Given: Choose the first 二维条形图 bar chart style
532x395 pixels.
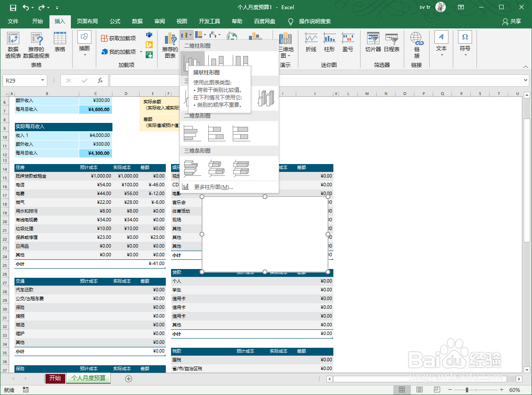Looking at the screenshot, I should pos(192,133).
